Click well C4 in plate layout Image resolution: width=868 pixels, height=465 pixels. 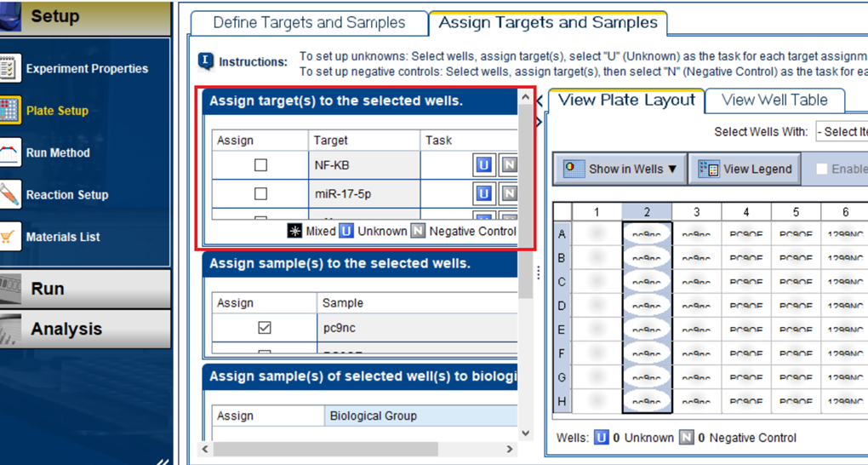(x=746, y=282)
